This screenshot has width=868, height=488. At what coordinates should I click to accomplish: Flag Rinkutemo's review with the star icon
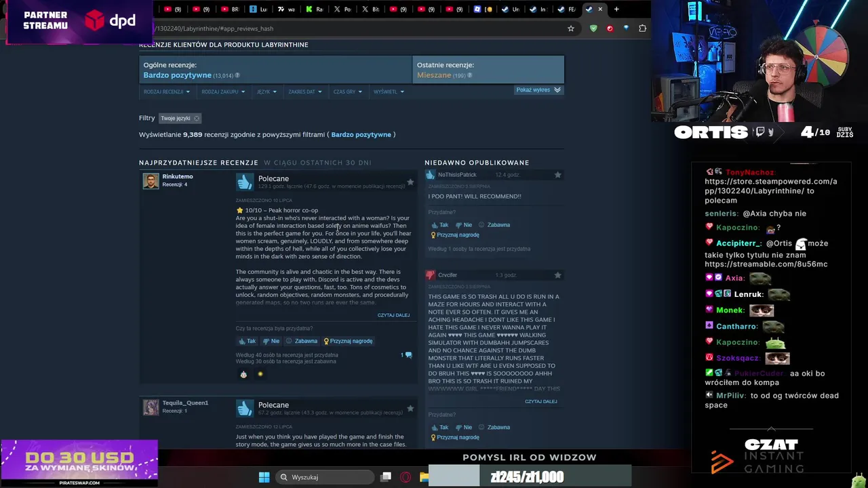pyautogui.click(x=410, y=182)
